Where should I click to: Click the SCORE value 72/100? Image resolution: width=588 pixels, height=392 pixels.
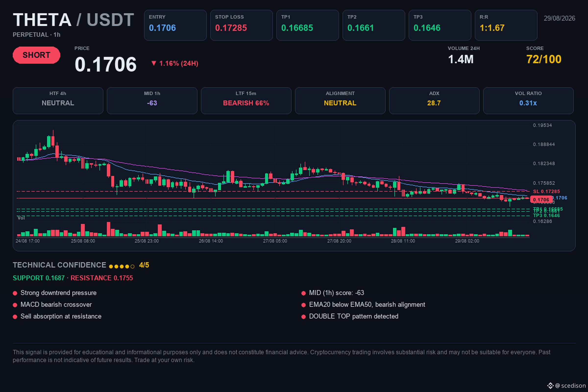pos(544,60)
